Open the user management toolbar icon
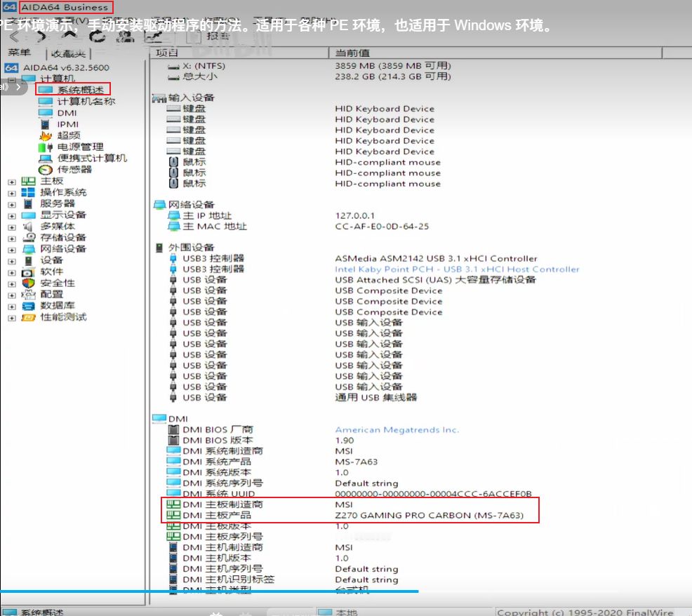Viewport: 692px width, 616px height. 126,37
